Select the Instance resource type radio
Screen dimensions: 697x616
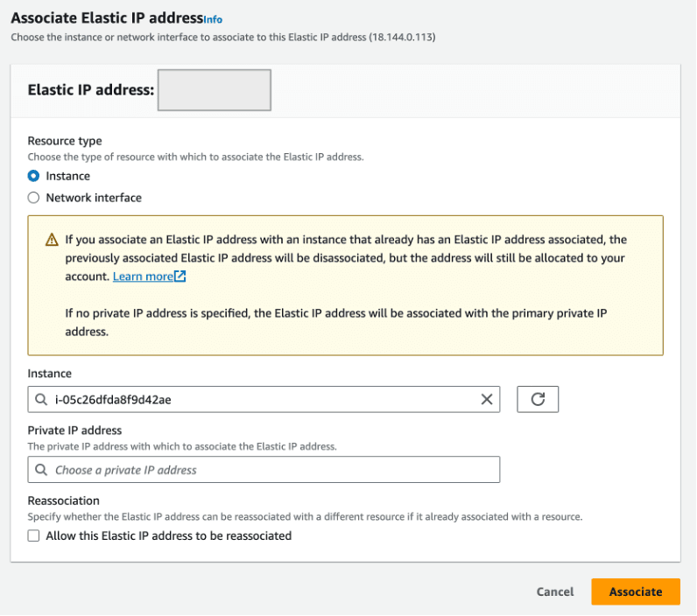point(34,176)
